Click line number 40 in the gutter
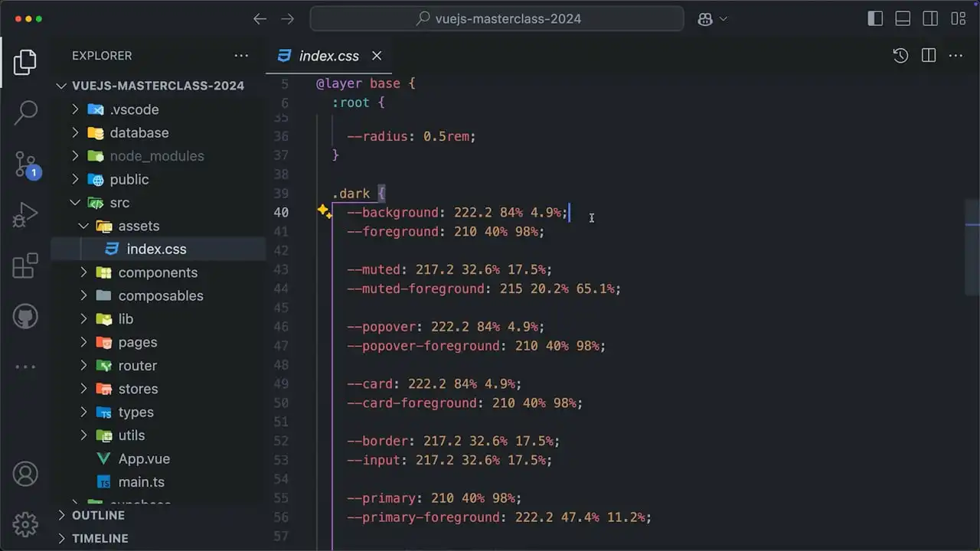Viewport: 980px width, 551px height. tap(281, 212)
